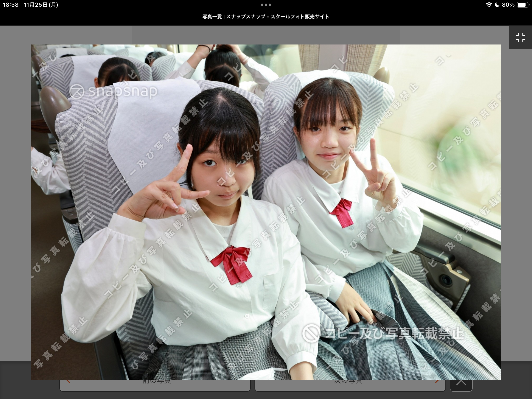Image resolution: width=532 pixels, height=399 pixels.
Task: Exit fullscreen with the collapse arrows icon
Action: [x=520, y=37]
